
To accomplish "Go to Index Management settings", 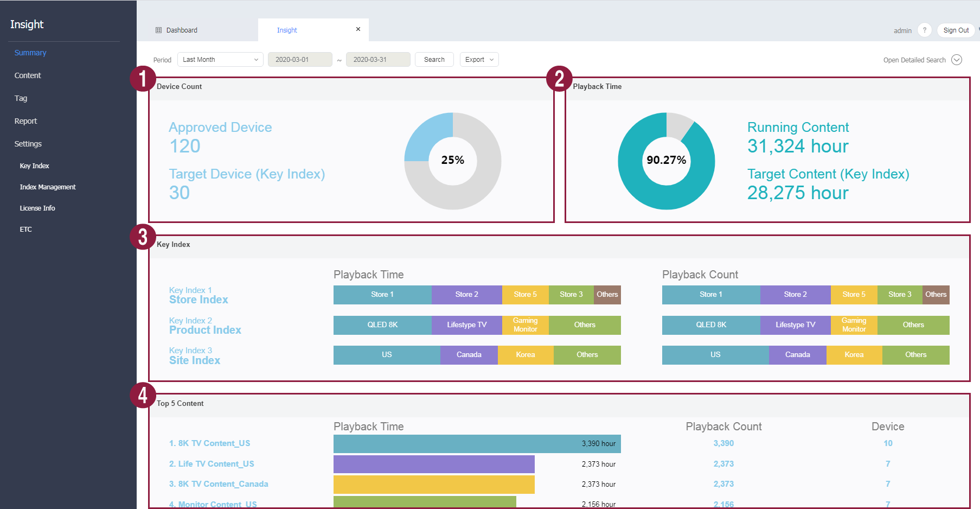I will coord(48,187).
